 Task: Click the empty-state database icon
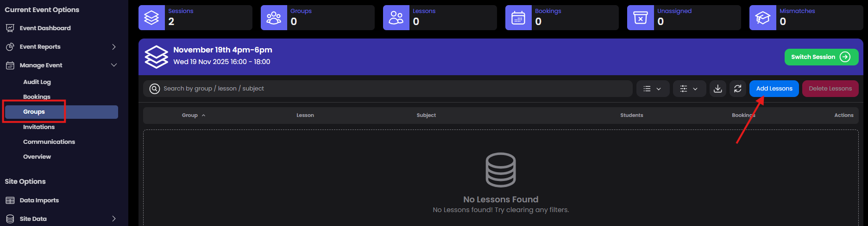point(501,170)
